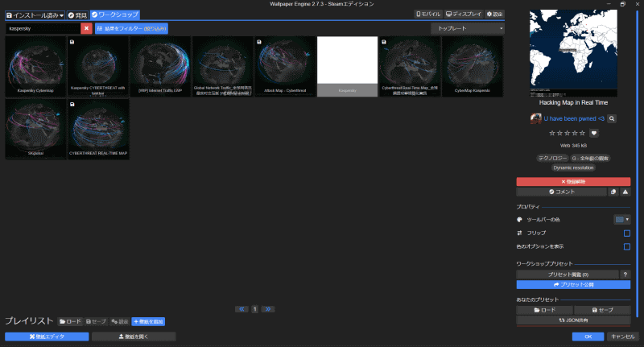Image resolution: width=644 pixels, height=347 pixels.
Task: Rate the wallpaper five stars
Action: point(582,133)
